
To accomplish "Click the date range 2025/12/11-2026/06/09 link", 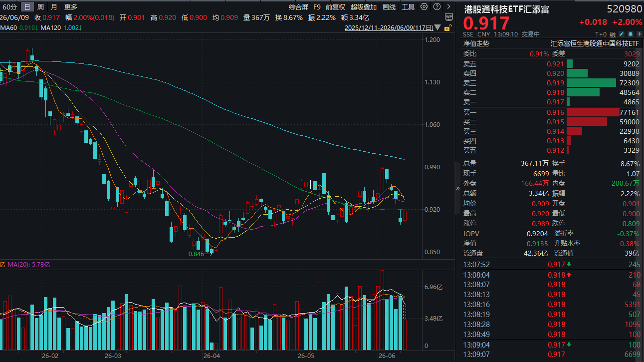I will point(389,28).
